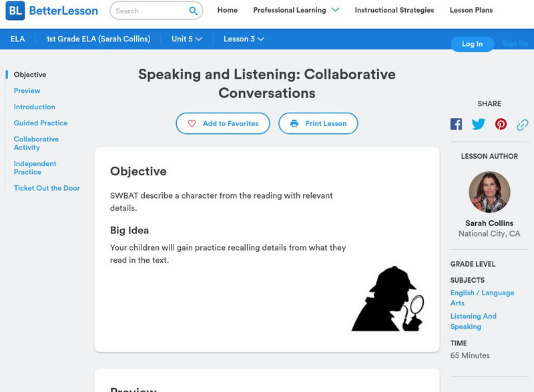The height and width of the screenshot is (392, 534).
Task: Share lesson on Twitter
Action: [x=479, y=124]
